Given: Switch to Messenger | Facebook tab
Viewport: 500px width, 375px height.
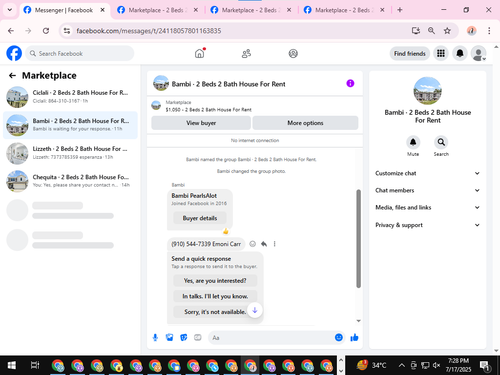Looking at the screenshot, I should (63, 10).
